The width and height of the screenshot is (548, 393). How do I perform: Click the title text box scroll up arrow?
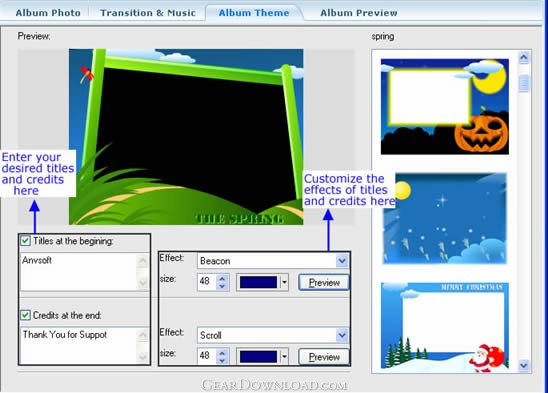coord(143,260)
